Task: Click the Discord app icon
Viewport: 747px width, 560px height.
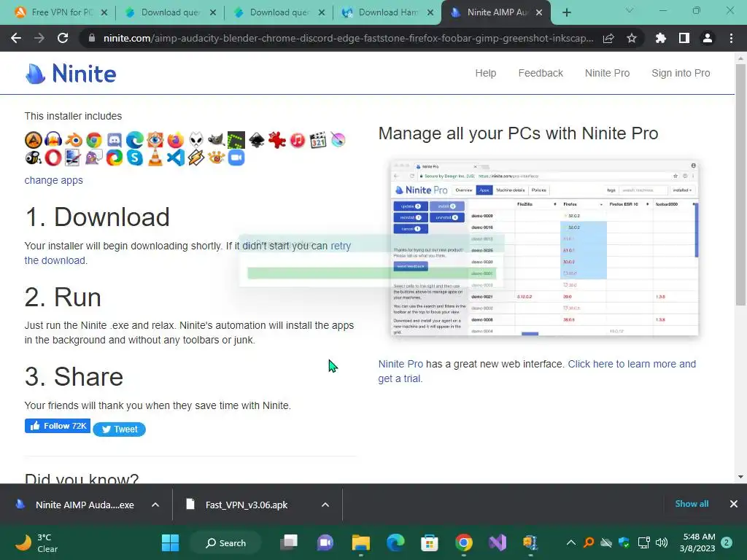Action: [x=115, y=140]
